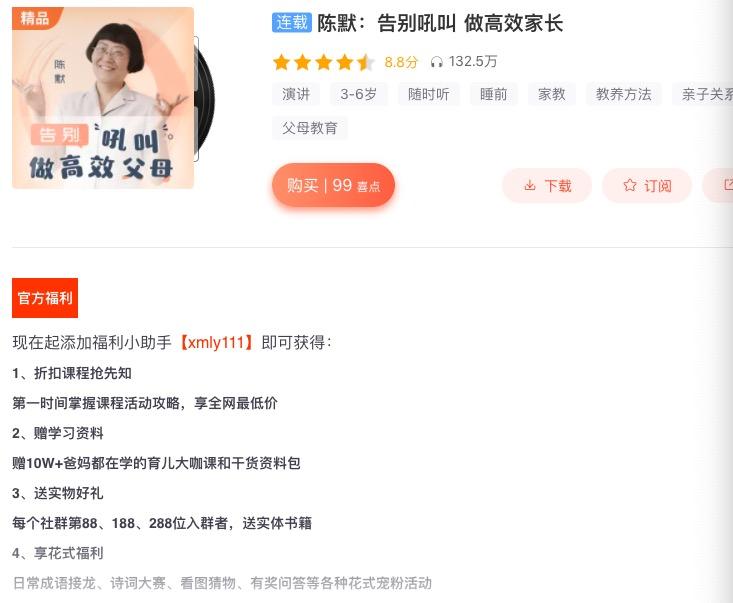Select the 父母教育 tag
The image size is (733, 603).
pyautogui.click(x=309, y=128)
